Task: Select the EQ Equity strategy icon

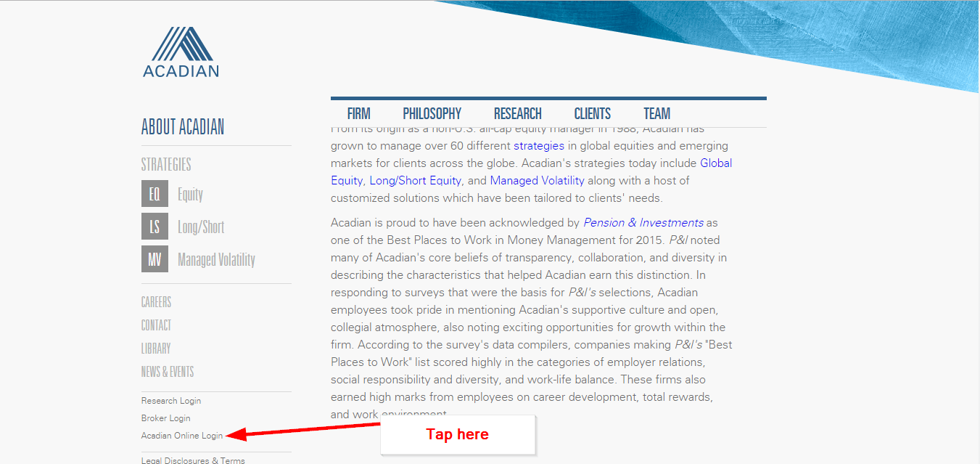Action: coord(155,194)
